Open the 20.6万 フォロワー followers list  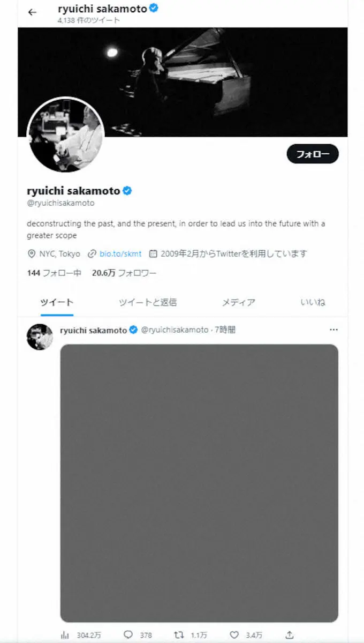(x=124, y=273)
